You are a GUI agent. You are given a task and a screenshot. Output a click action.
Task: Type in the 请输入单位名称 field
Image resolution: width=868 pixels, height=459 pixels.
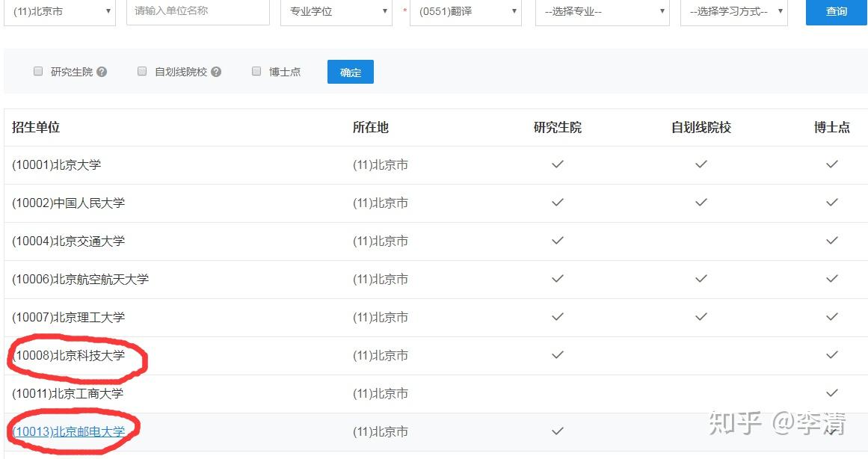pyautogui.click(x=197, y=11)
